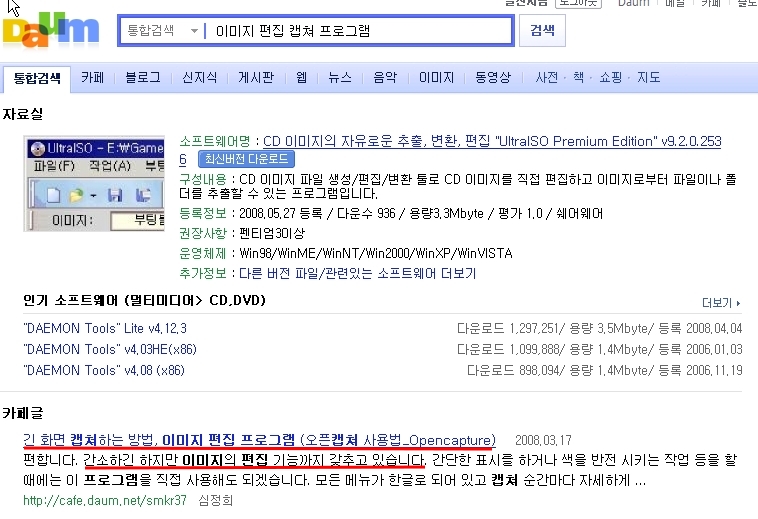The width and height of the screenshot is (758, 519).
Task: Open the 쇼핑 tab
Action: [x=611, y=77]
